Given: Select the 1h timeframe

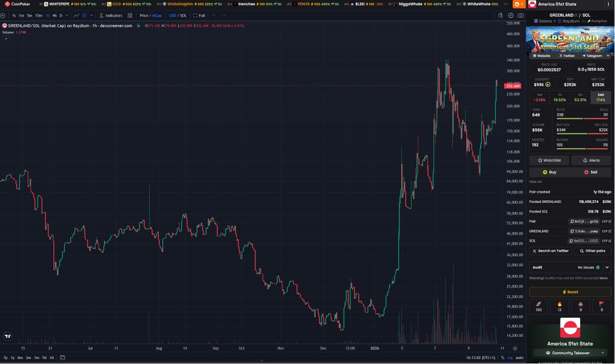Looking at the screenshot, I should [48, 15].
